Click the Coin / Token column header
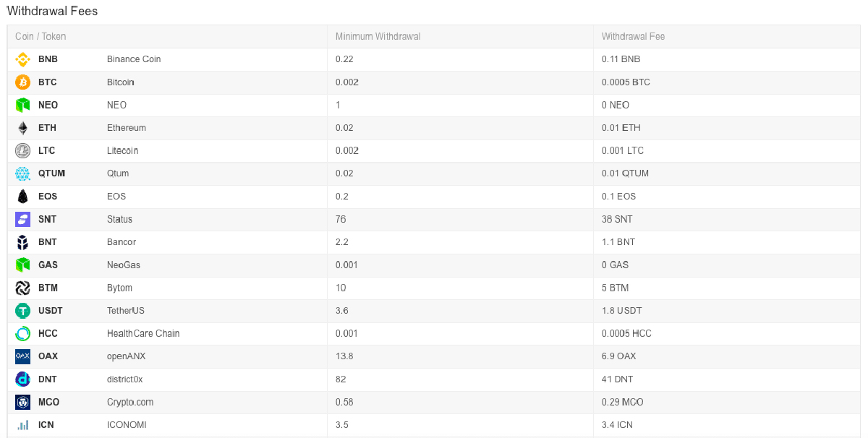The height and width of the screenshot is (438, 868). point(41,37)
